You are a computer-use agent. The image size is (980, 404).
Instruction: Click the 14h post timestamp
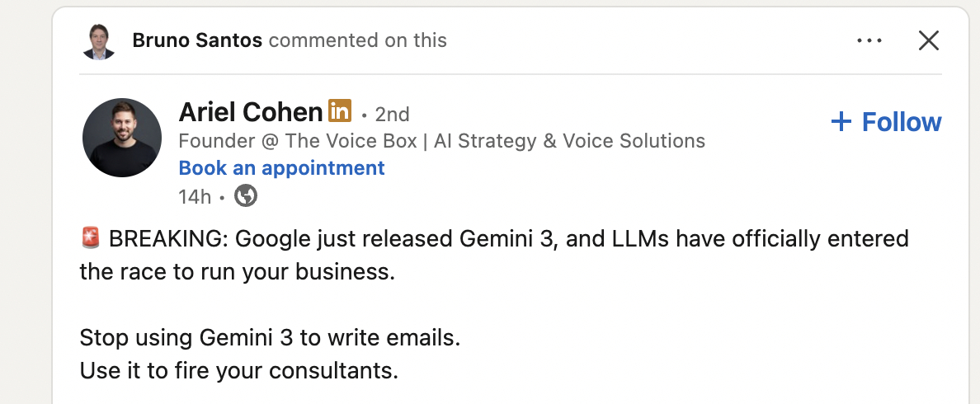coord(194,197)
